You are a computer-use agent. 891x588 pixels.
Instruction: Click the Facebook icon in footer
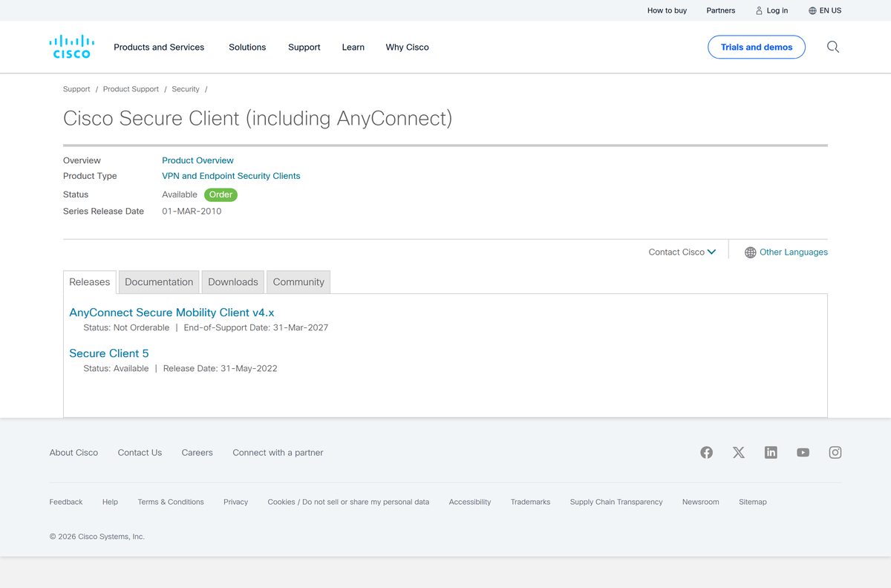click(x=706, y=452)
